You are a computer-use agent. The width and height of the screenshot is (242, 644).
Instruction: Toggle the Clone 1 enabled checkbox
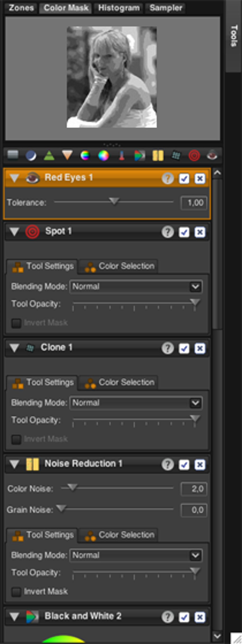[x=185, y=348]
